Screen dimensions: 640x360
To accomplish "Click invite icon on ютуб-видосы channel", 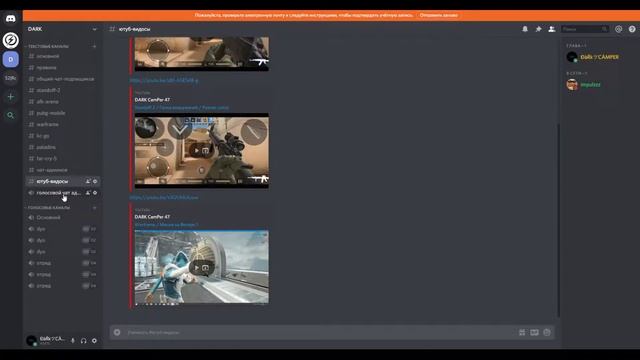I will [x=88, y=181].
